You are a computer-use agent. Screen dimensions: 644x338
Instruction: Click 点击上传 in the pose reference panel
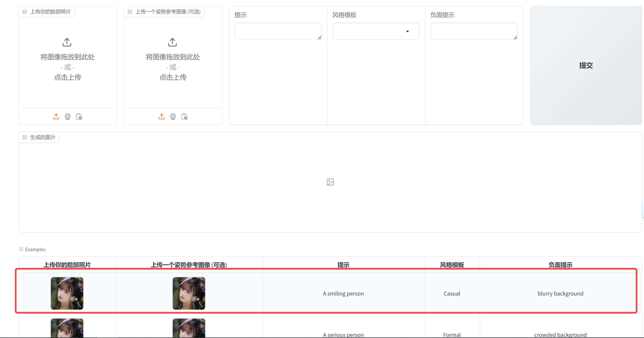tap(173, 77)
